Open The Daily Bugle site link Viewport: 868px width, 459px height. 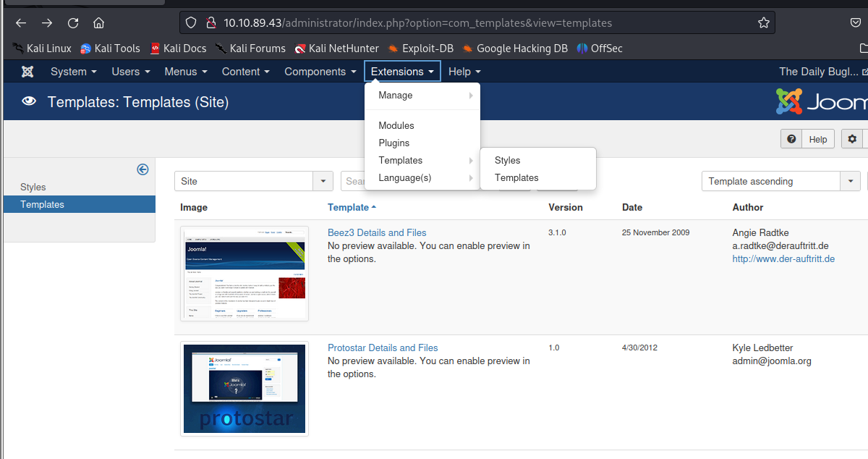(x=822, y=72)
